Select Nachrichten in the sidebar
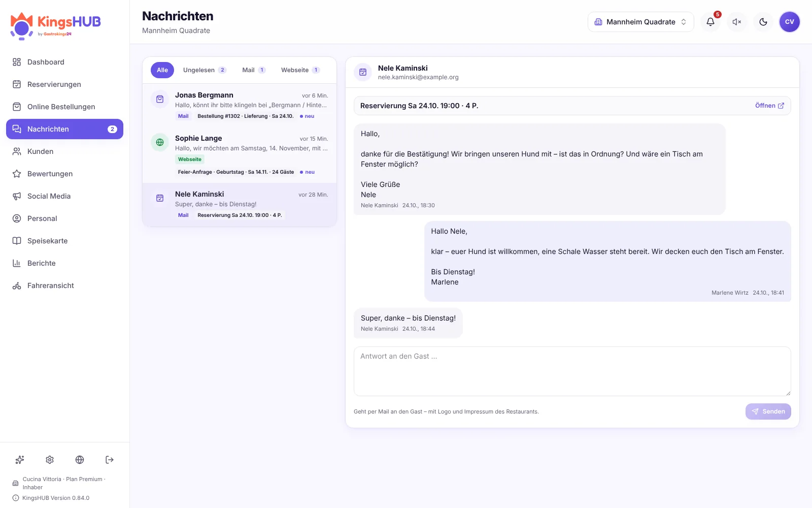The image size is (812, 508). (x=64, y=129)
